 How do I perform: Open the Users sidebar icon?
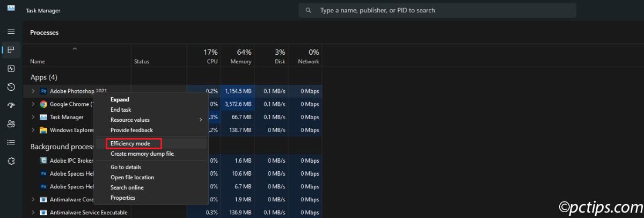pyautogui.click(x=11, y=124)
